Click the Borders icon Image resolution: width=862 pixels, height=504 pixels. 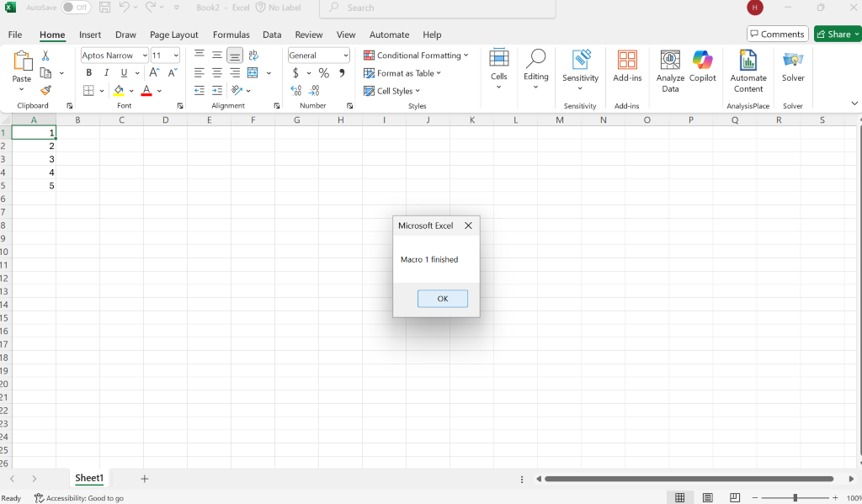coord(88,90)
